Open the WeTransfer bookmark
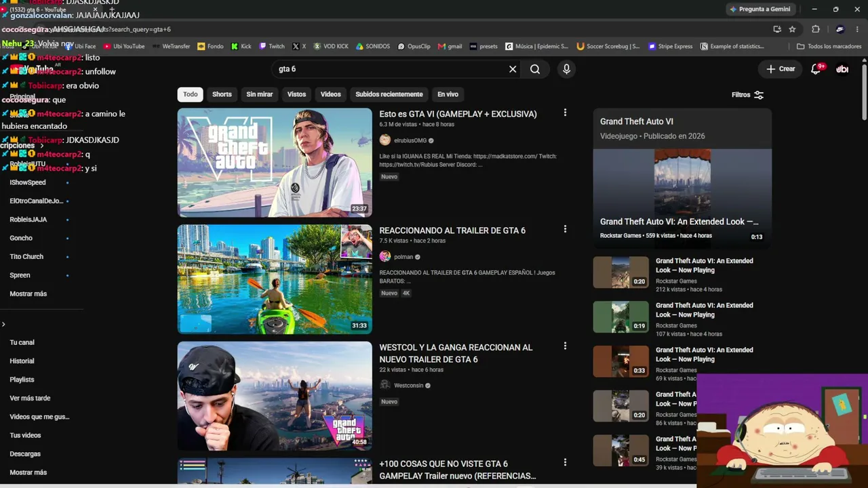The image size is (868, 488). pyautogui.click(x=171, y=47)
